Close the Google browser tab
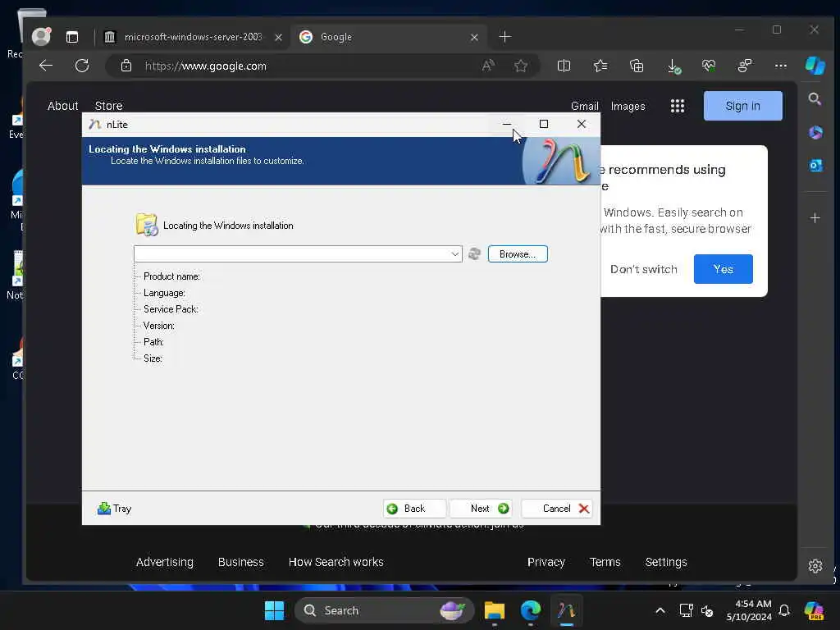This screenshot has height=630, width=840. [474, 37]
